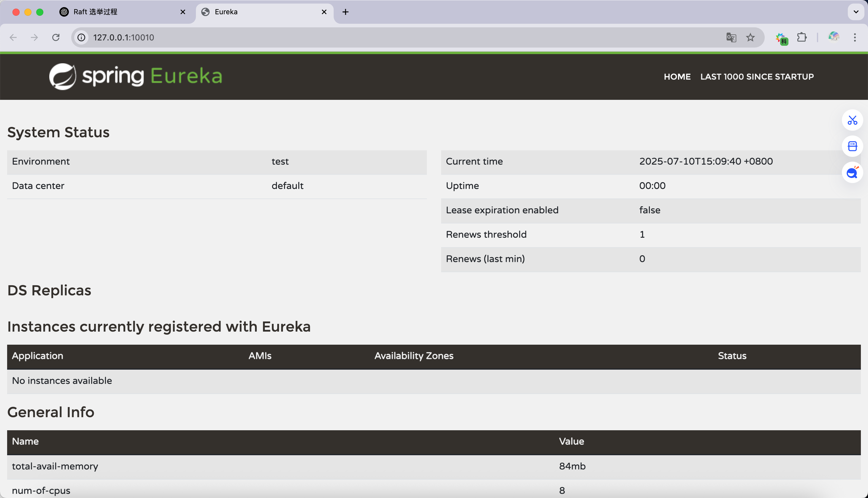Open the Google Translate icon in address bar

tap(731, 37)
